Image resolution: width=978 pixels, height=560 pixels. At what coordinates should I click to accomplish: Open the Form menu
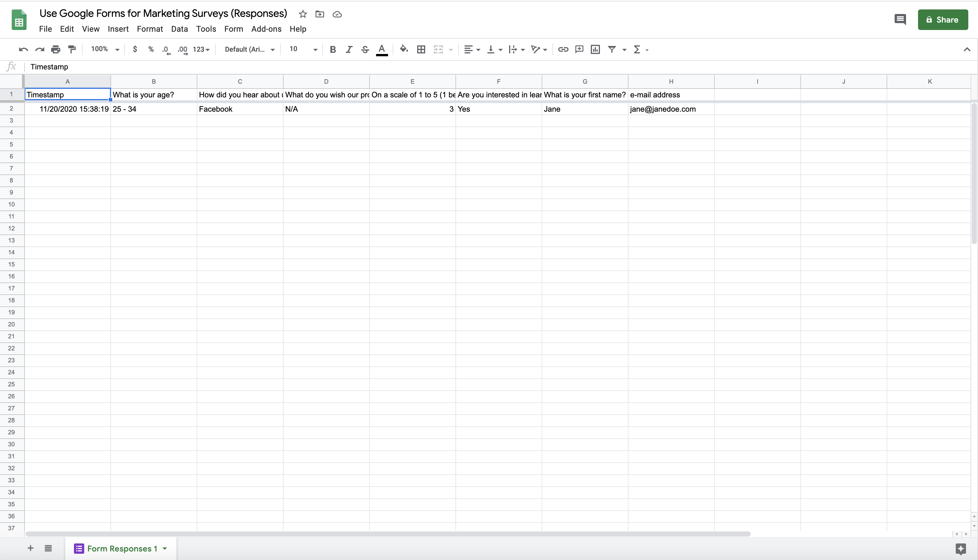pyautogui.click(x=234, y=29)
